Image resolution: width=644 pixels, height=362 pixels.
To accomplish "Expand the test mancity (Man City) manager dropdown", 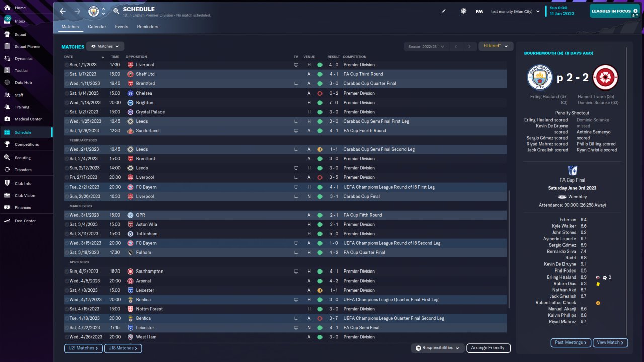I will pos(515,11).
